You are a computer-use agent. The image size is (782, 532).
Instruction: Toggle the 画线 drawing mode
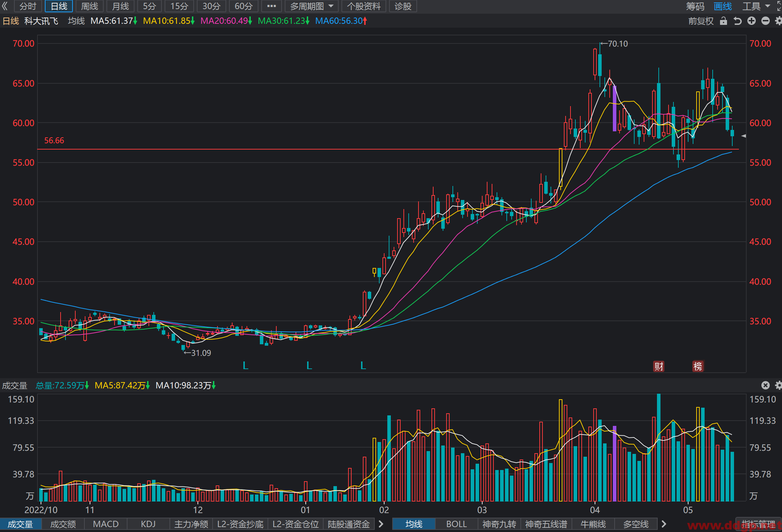723,6
